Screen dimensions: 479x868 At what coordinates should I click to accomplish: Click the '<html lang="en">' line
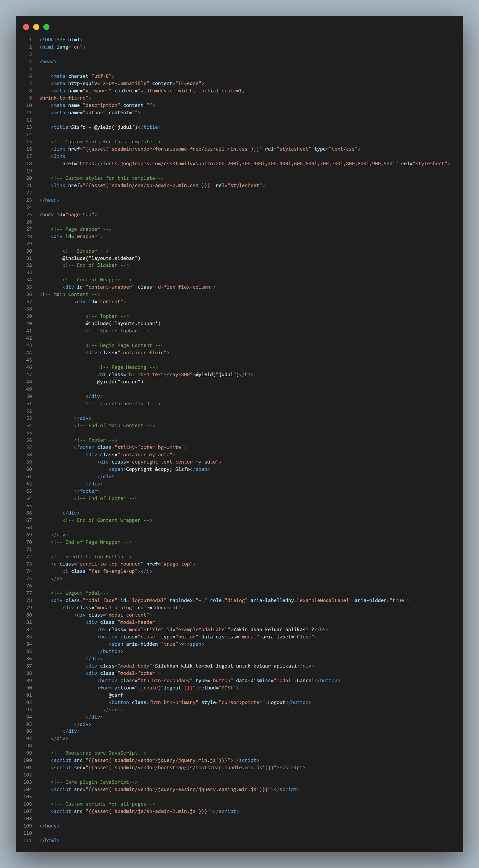click(x=62, y=47)
